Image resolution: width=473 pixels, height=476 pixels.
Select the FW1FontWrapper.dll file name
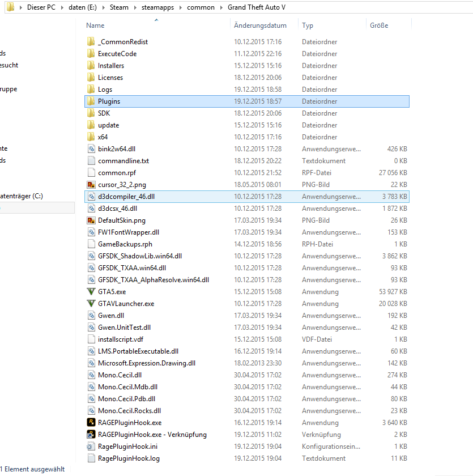pyautogui.click(x=129, y=232)
